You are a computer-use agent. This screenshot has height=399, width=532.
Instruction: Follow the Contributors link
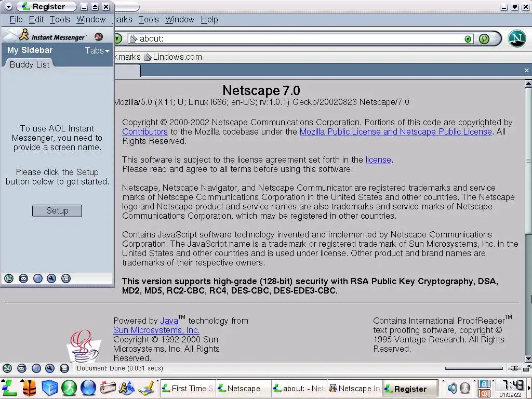[x=145, y=131]
